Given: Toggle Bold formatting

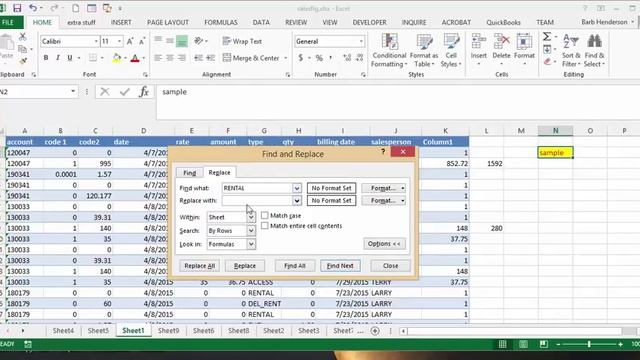Looking at the screenshot, I should tap(46, 58).
